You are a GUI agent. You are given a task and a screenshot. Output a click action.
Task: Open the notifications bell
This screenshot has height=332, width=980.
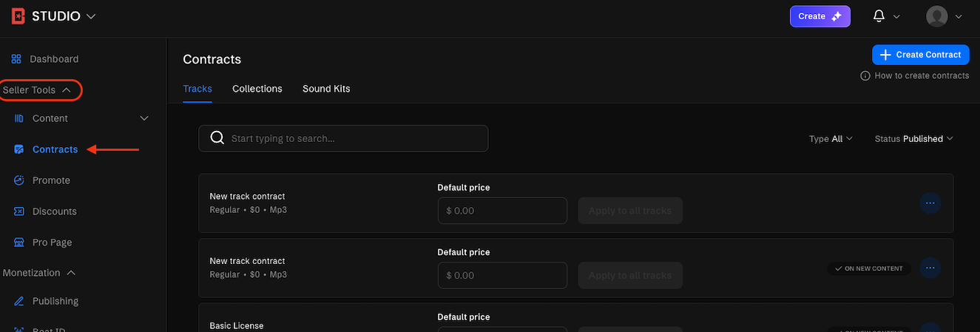pyautogui.click(x=879, y=16)
